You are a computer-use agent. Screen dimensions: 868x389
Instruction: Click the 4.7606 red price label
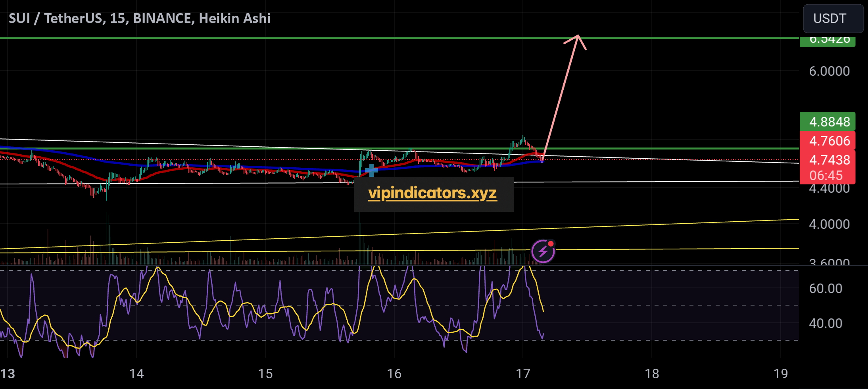click(828, 141)
